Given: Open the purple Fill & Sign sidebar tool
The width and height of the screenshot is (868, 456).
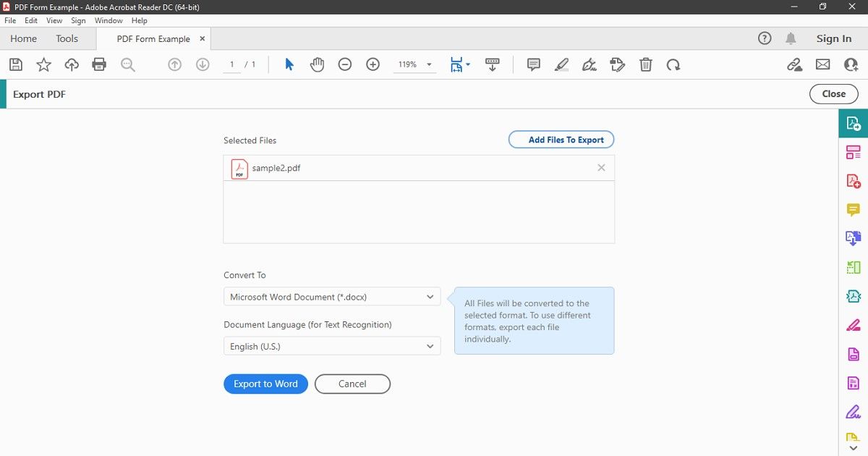Looking at the screenshot, I should point(854,412).
